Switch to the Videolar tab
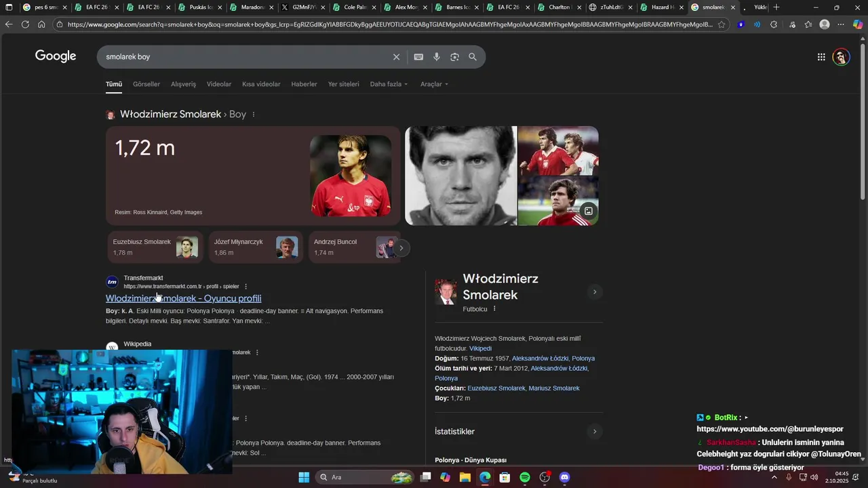The width and height of the screenshot is (868, 488). (x=219, y=84)
